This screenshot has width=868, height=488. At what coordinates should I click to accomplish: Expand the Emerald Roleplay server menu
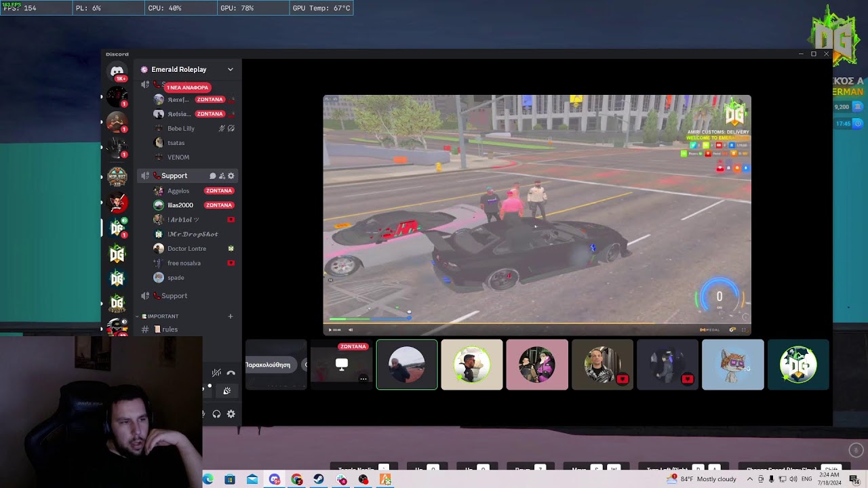(230, 69)
